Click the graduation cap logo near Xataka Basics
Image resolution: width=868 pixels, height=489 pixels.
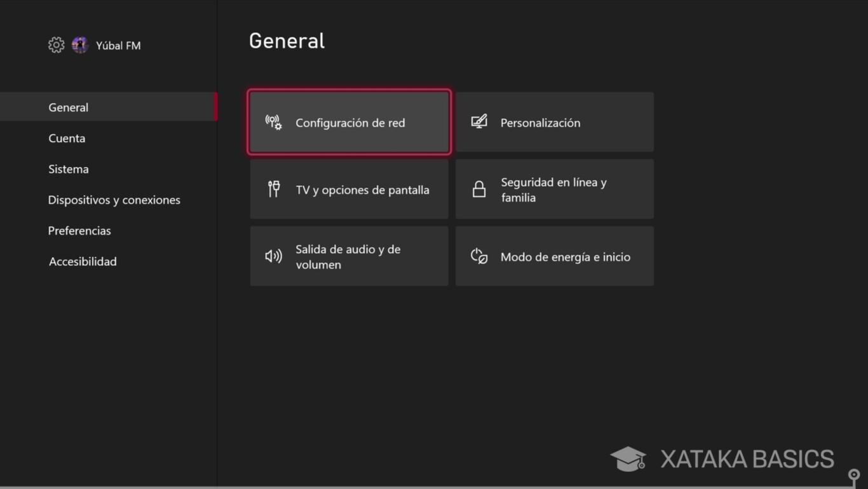pos(628,458)
